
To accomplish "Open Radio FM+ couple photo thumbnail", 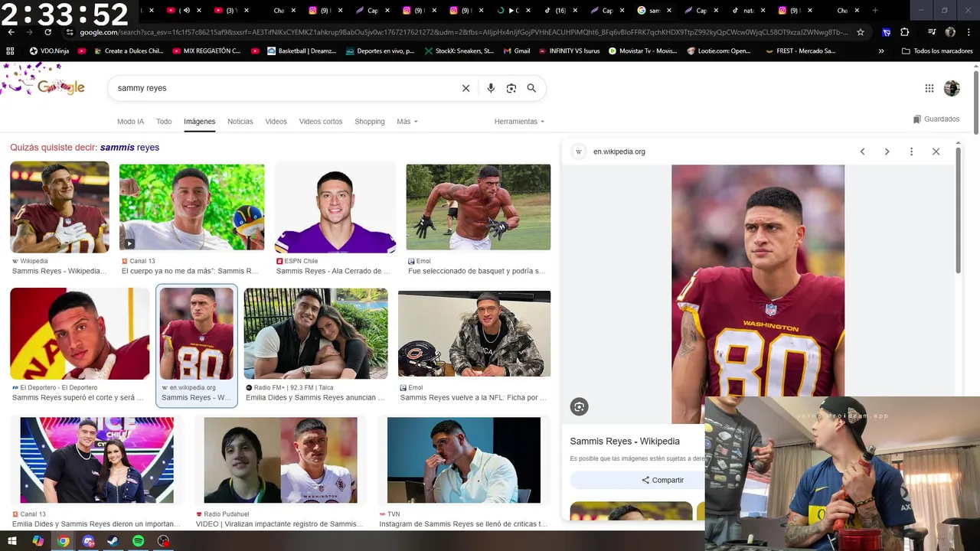I will [x=315, y=334].
